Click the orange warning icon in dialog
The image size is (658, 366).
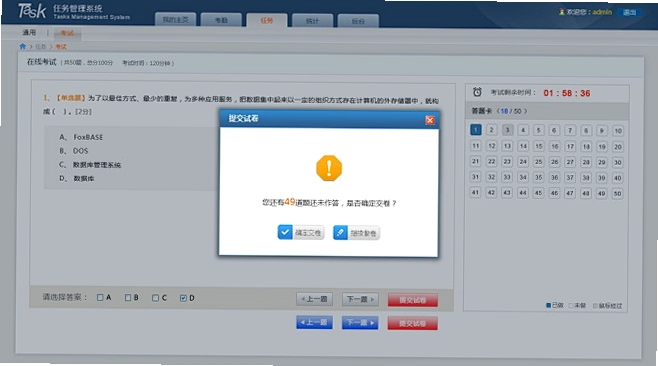[329, 168]
